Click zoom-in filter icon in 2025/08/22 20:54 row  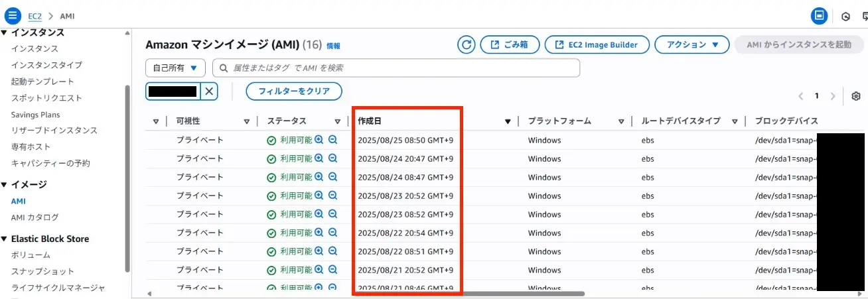(x=319, y=233)
